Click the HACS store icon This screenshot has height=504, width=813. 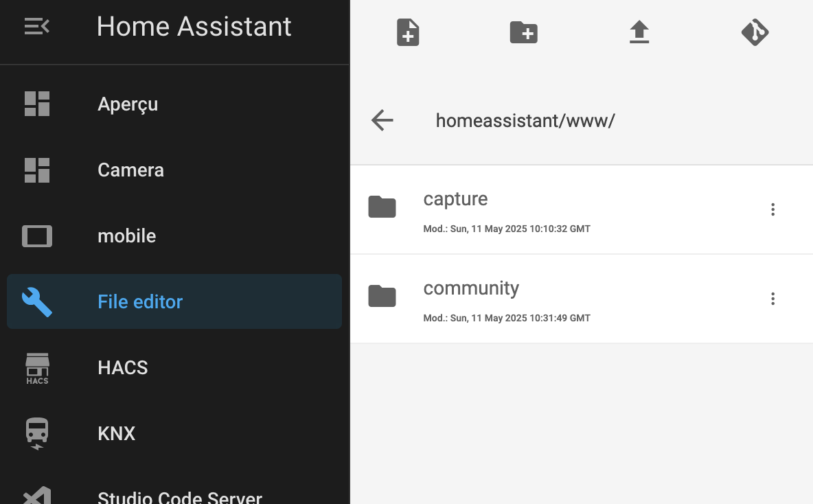[x=37, y=368]
